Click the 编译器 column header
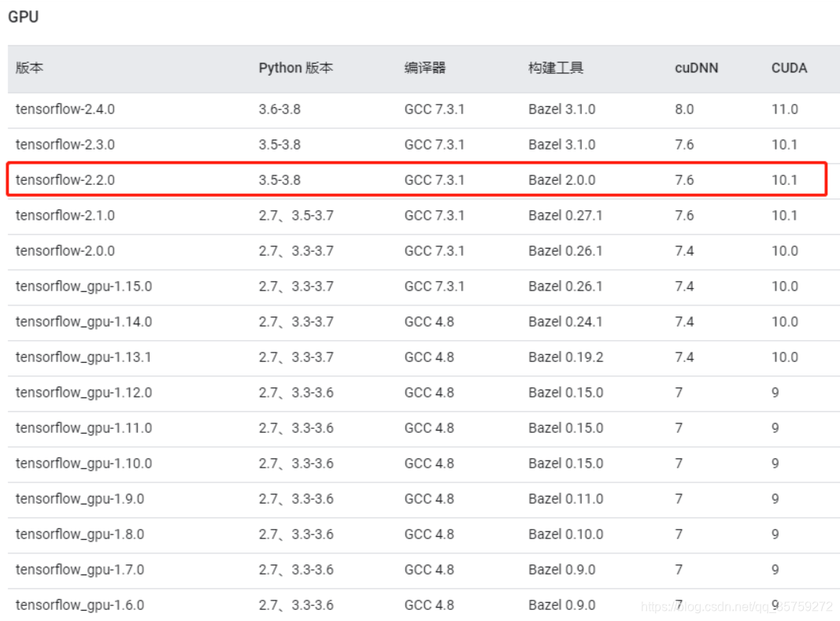Screen dimensions: 840x621 pyautogui.click(x=425, y=68)
